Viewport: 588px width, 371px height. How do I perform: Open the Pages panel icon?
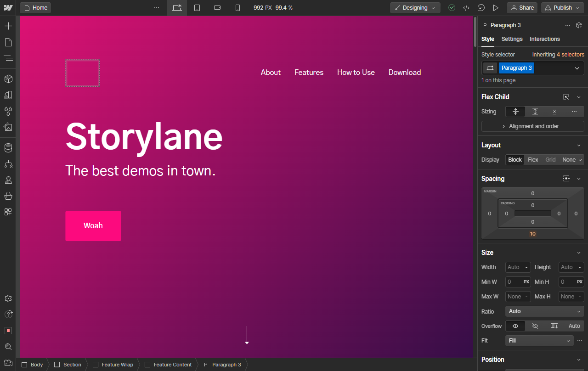point(8,42)
